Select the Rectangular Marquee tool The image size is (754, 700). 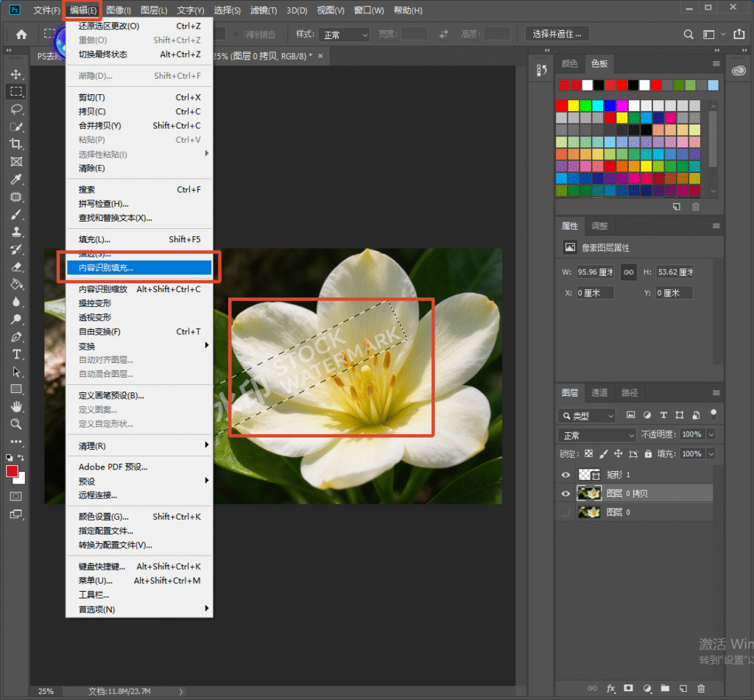click(x=16, y=91)
